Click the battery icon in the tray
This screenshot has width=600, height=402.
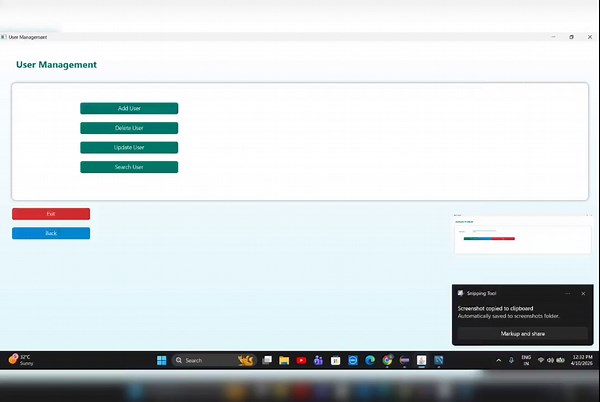click(x=561, y=360)
